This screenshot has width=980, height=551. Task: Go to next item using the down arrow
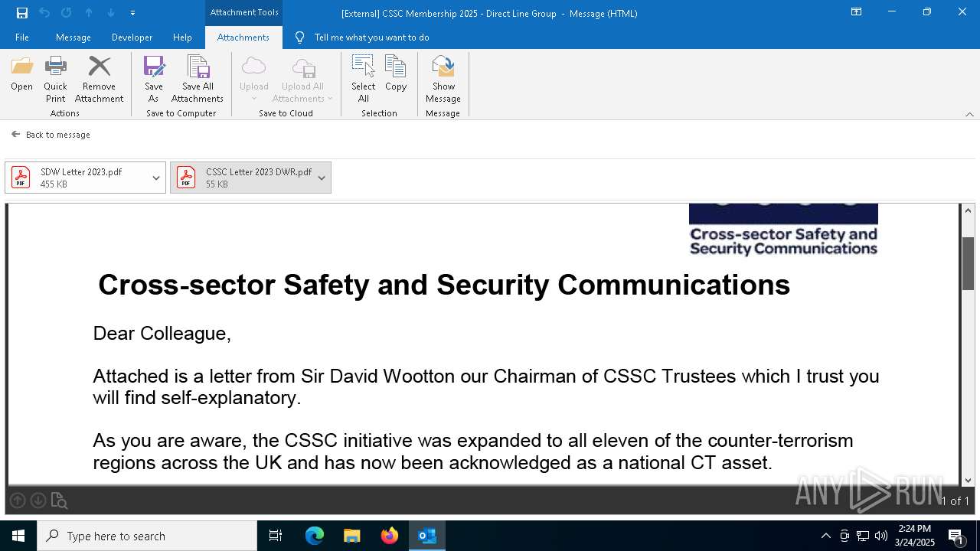111,13
